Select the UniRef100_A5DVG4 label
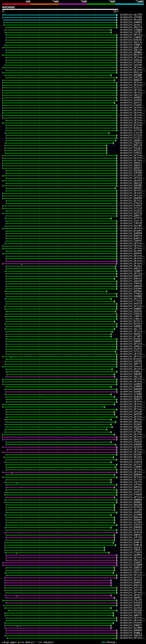Viewport: 146px width, 644px height. coord(131,635)
